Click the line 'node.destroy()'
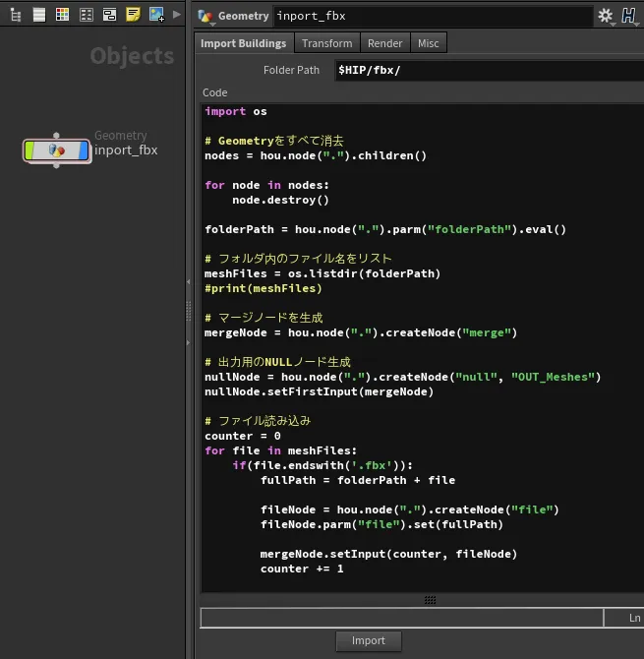 click(280, 200)
